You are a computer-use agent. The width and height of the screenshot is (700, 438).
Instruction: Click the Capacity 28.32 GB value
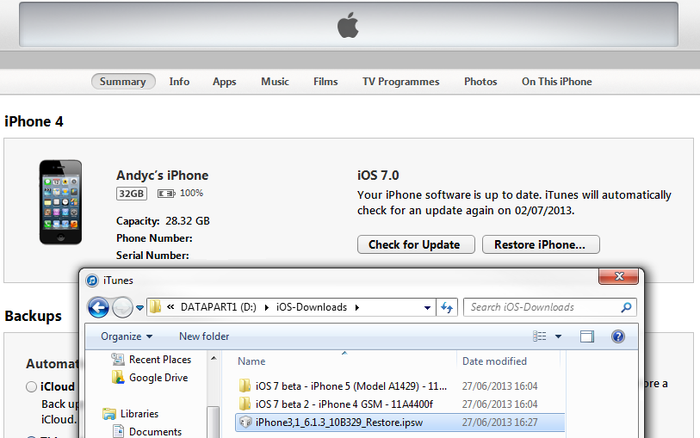188,221
